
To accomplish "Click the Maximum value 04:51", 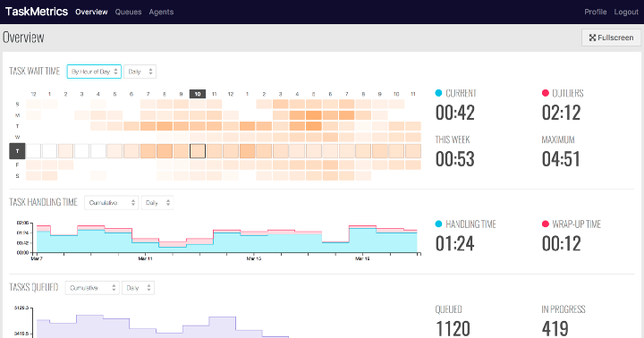I will click(x=561, y=159).
